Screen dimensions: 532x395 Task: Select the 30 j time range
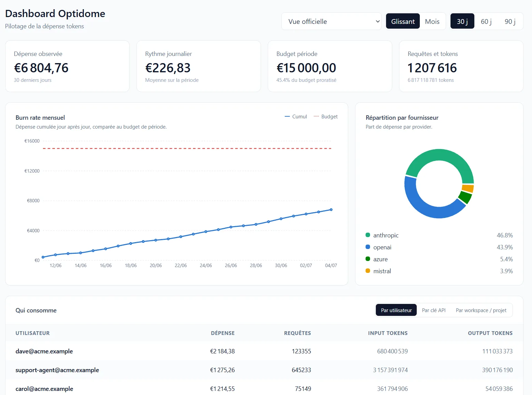pyautogui.click(x=462, y=21)
